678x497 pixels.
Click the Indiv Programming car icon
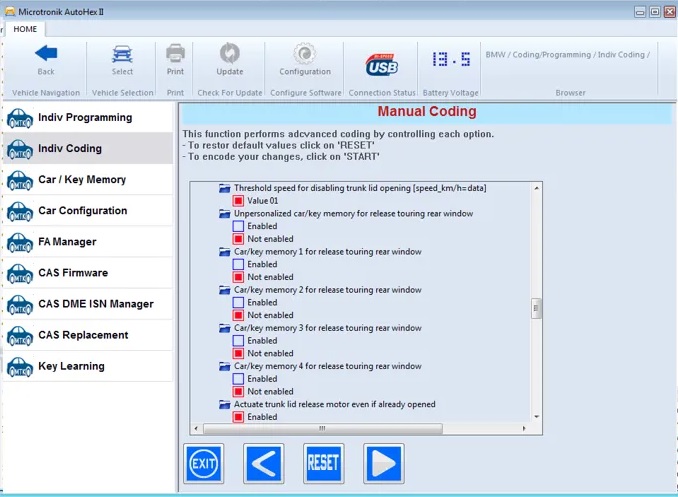pos(20,118)
